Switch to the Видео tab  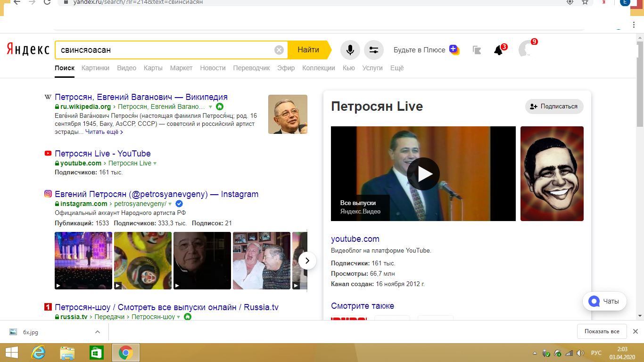pos(126,68)
